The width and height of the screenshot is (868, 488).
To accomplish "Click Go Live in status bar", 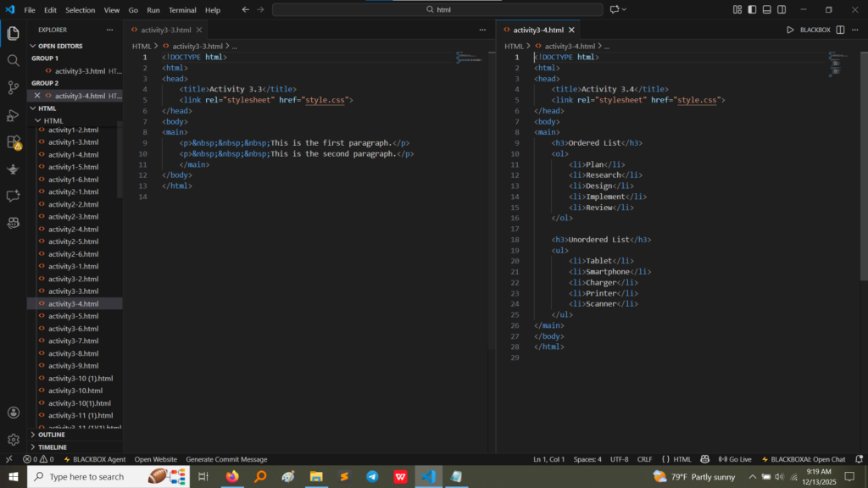I will point(734,459).
